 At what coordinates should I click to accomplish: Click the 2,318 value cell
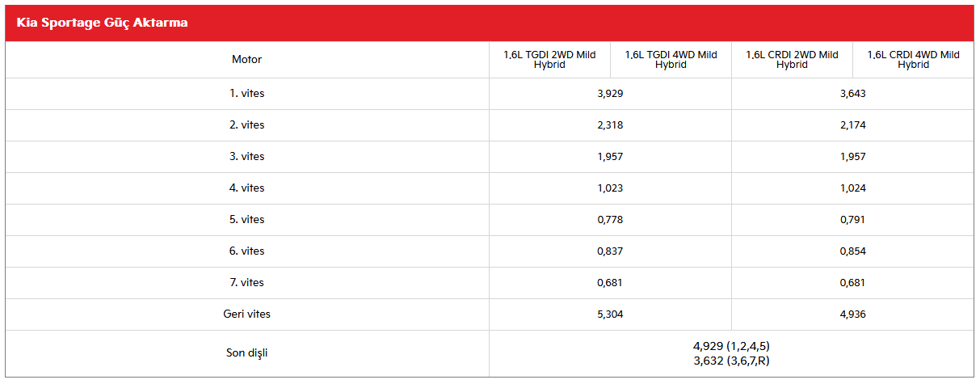(610, 125)
